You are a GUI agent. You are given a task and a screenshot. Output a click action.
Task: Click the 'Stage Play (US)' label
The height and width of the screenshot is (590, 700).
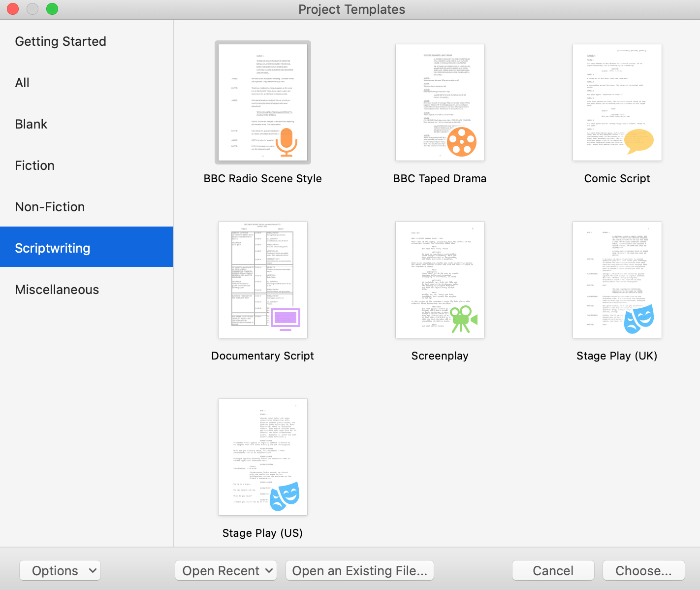click(x=263, y=533)
